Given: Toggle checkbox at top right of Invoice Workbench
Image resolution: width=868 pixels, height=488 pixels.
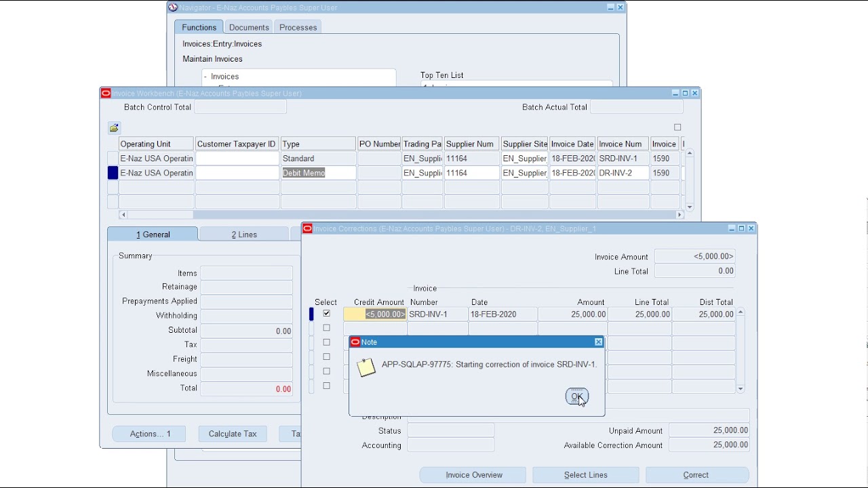Looking at the screenshot, I should click(x=677, y=127).
